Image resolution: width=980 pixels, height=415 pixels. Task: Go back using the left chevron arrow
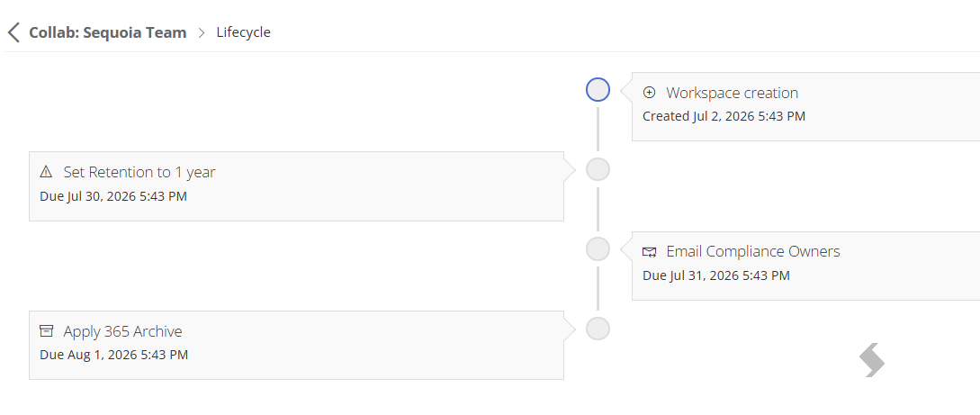click(13, 32)
